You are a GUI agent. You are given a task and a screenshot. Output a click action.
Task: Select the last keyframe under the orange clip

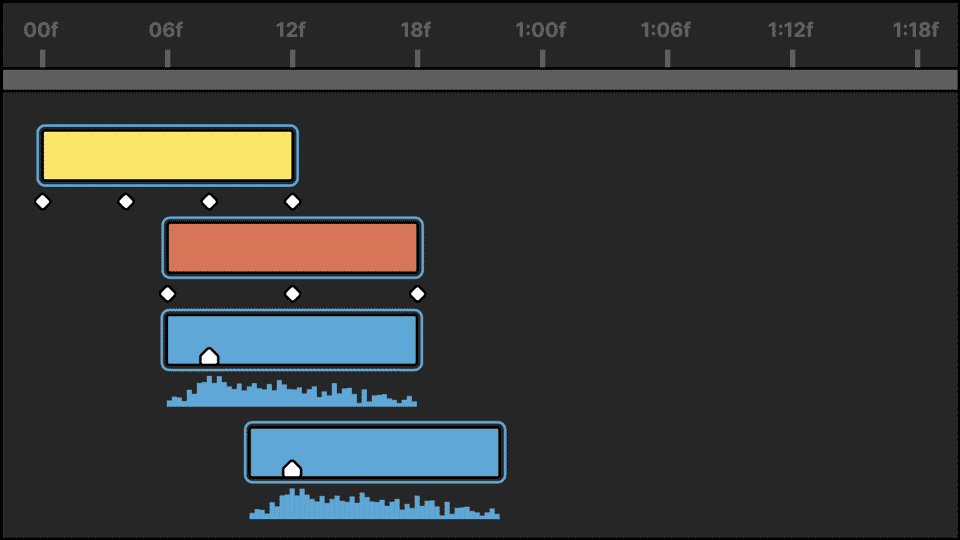click(417, 294)
